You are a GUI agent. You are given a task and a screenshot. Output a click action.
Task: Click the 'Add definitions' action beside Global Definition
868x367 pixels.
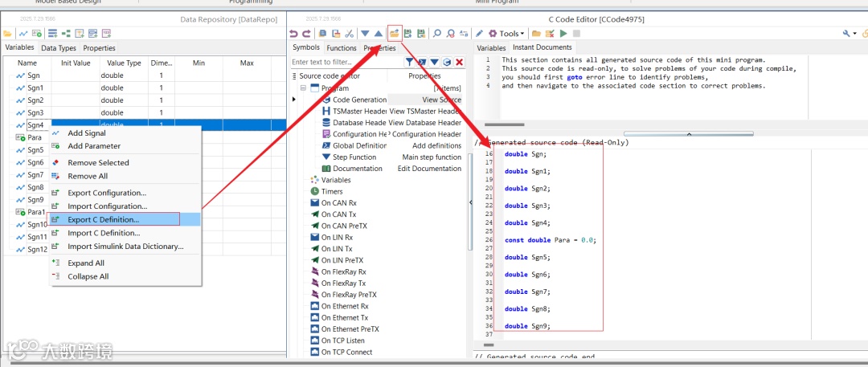[x=436, y=145]
